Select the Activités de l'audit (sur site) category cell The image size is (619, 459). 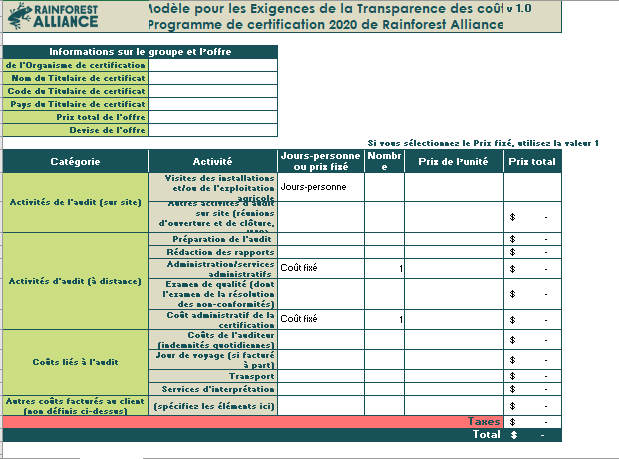pos(76,202)
